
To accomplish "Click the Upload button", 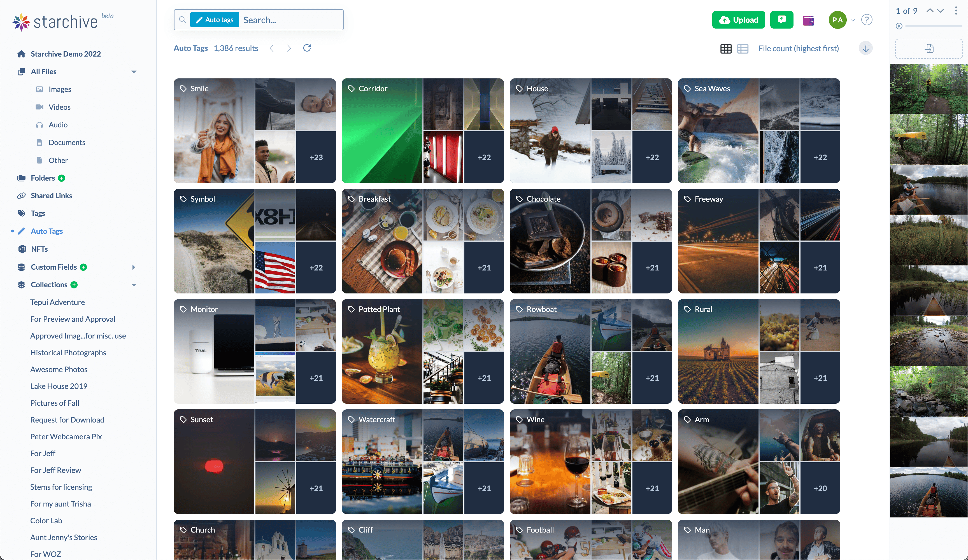I will tap(738, 20).
